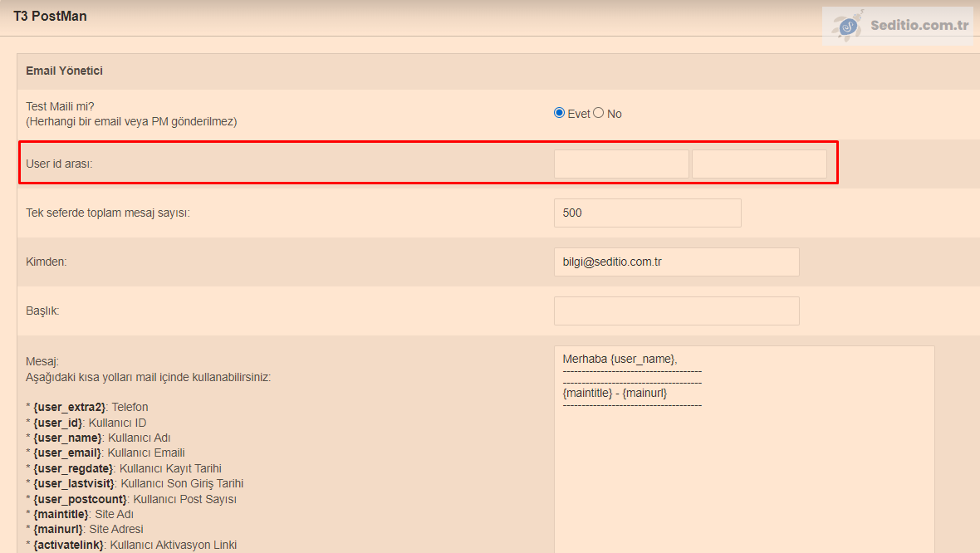Select the No radio button
980x553 pixels.
598,113
